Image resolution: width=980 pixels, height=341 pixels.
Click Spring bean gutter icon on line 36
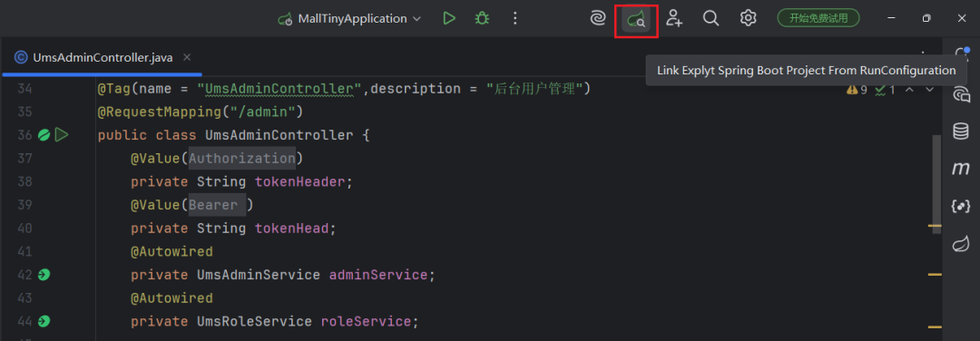[x=44, y=135]
